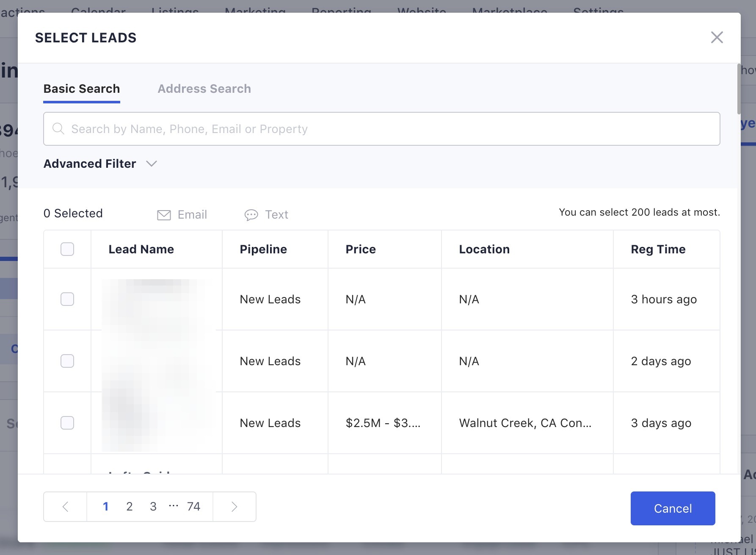This screenshot has width=756, height=555.
Task: Open the Settings menu in the navigation bar
Action: point(598,11)
